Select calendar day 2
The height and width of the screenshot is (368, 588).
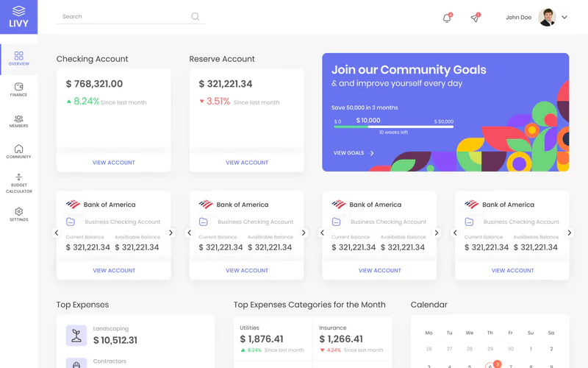click(x=551, y=349)
